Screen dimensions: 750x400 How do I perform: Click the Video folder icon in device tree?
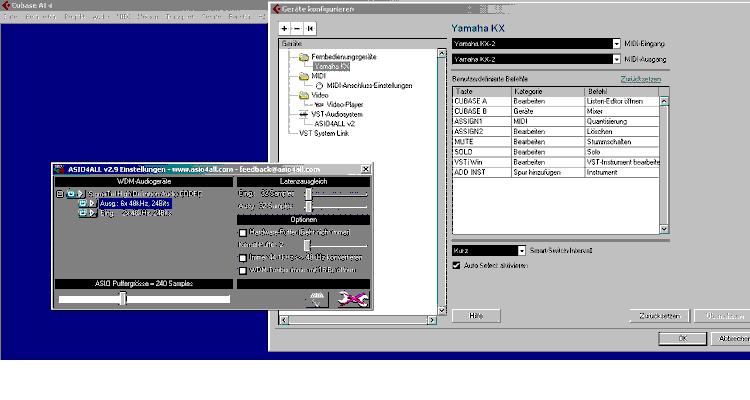[x=304, y=95]
